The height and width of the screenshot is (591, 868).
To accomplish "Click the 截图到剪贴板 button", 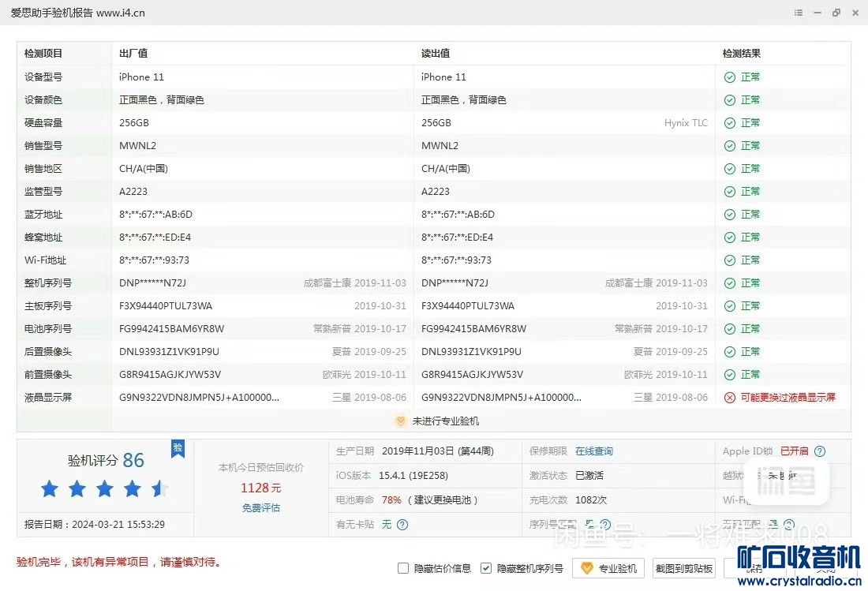I will (x=683, y=568).
